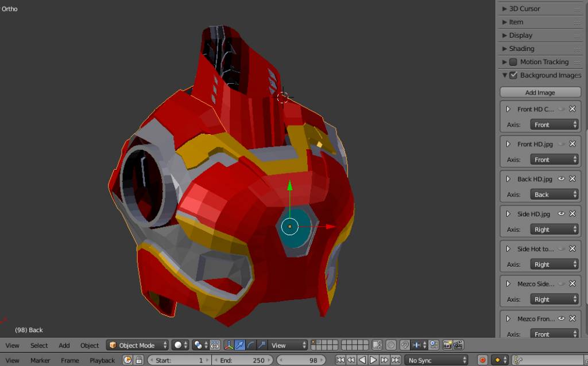The width and height of the screenshot is (588, 366).
Task: Collapse the Background Images panel
Action: tap(504, 75)
